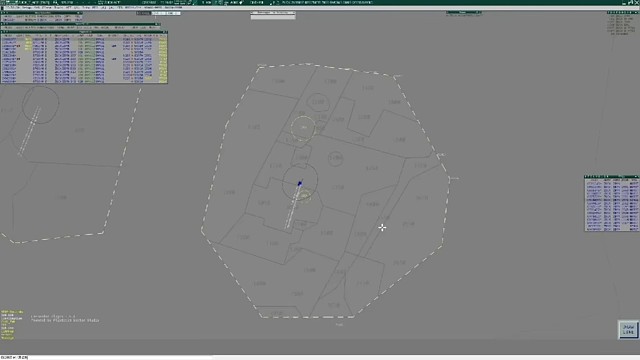Screen dimensions: 640x360
Task: Click the flight list panel title bar
Action: (84, 32)
